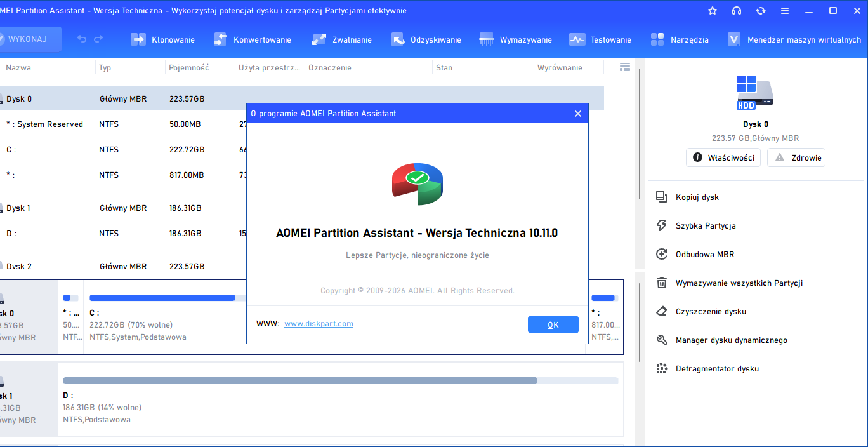
Task: Open the hamburger menu in title bar
Action: [x=785, y=11]
